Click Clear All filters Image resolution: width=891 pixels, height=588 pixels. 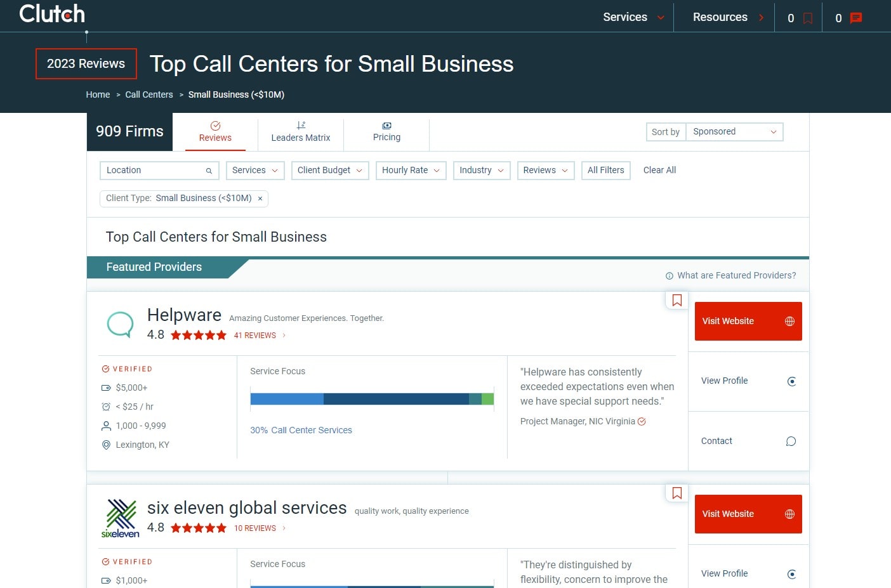pos(659,170)
